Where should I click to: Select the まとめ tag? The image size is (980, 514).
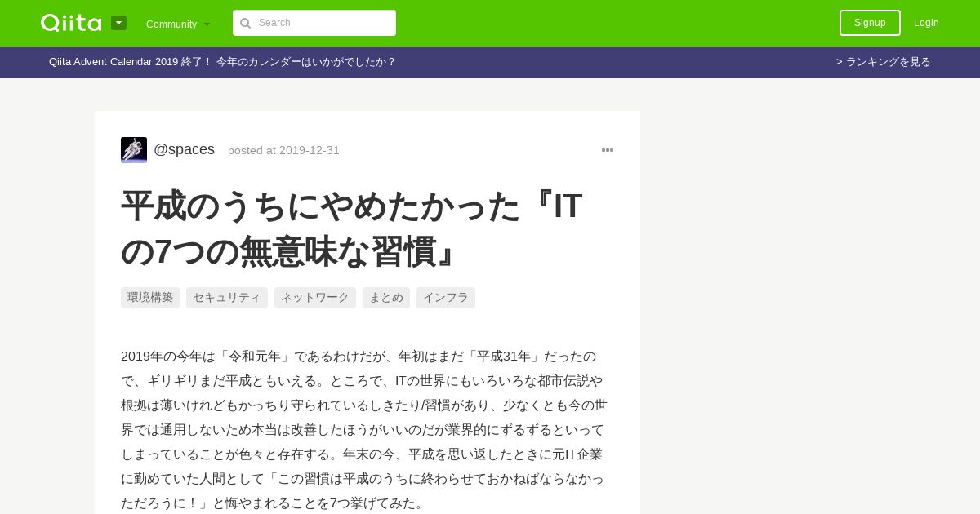(x=386, y=298)
